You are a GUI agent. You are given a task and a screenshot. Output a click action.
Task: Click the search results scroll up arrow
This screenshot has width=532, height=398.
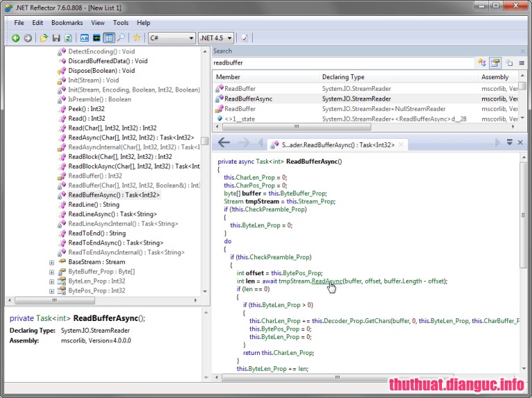tap(522, 76)
